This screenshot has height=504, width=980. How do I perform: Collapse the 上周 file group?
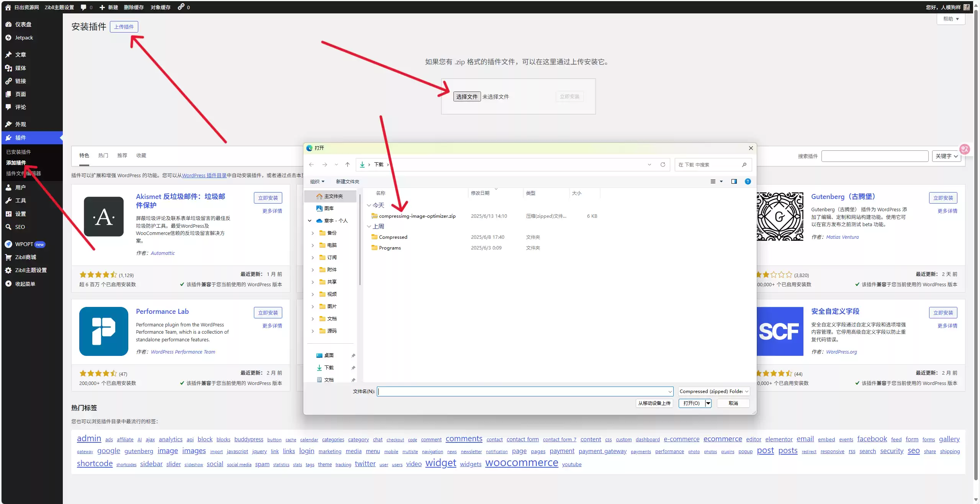pos(369,227)
